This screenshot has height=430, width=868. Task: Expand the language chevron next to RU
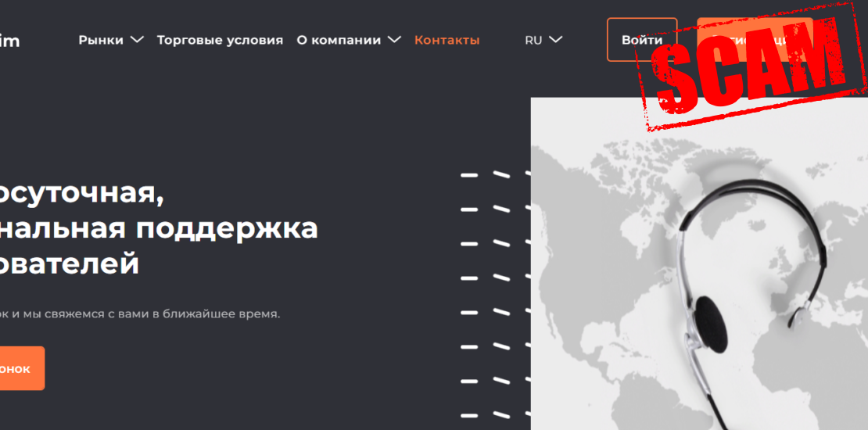(x=556, y=40)
